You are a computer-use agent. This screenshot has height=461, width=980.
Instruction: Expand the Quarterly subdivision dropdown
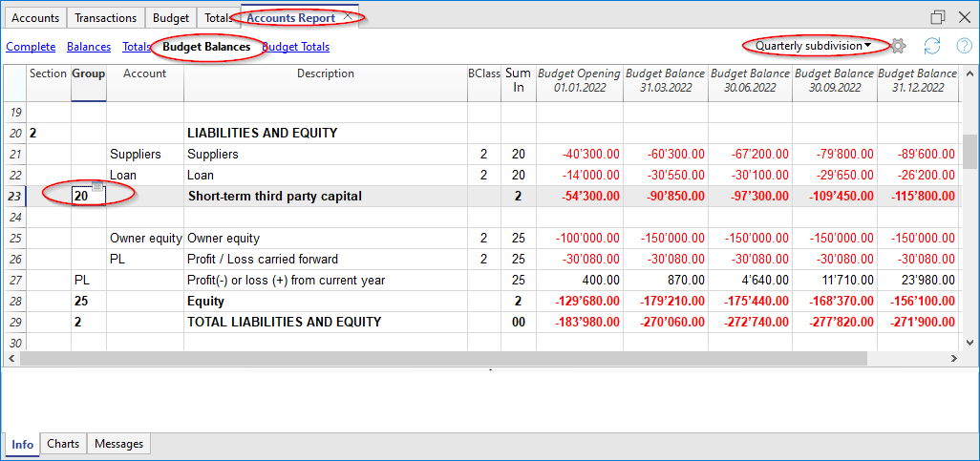[813, 46]
